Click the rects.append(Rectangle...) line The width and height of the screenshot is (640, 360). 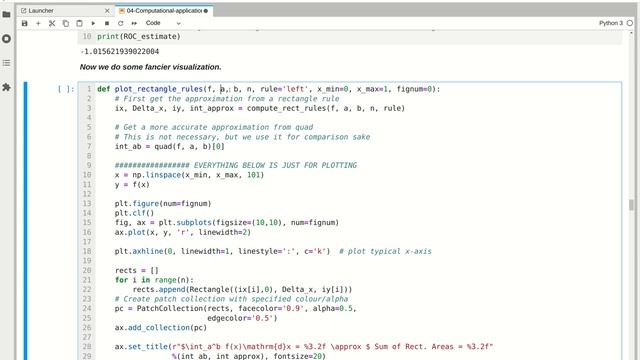coord(242,289)
